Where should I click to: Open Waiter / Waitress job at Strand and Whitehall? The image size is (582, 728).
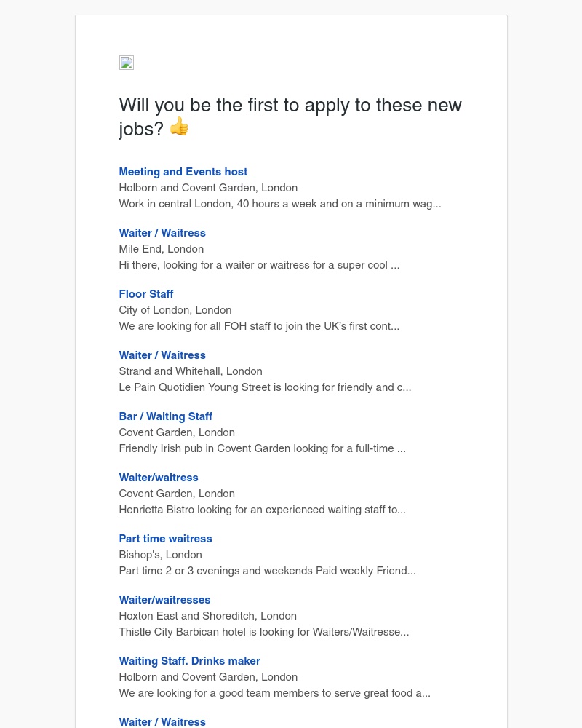162,355
